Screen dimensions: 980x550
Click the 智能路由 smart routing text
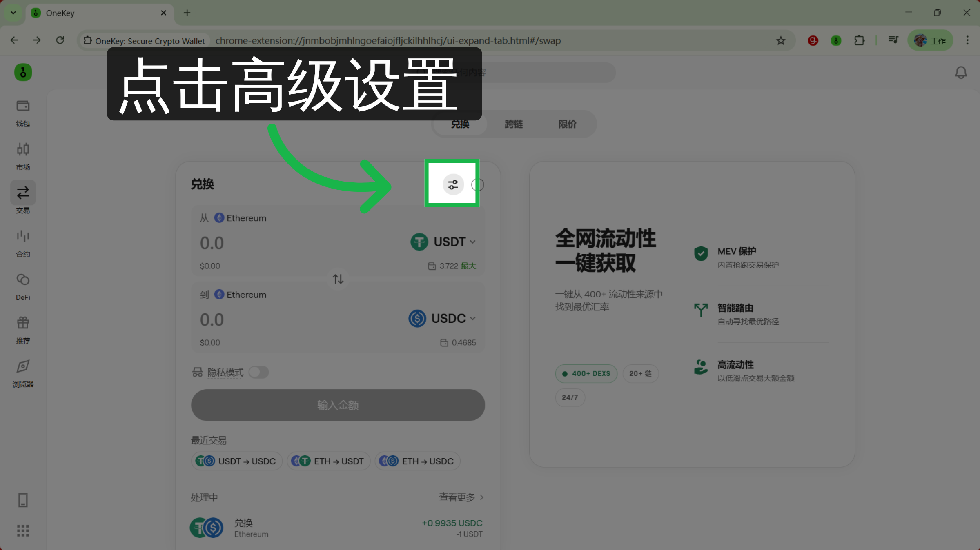click(735, 308)
